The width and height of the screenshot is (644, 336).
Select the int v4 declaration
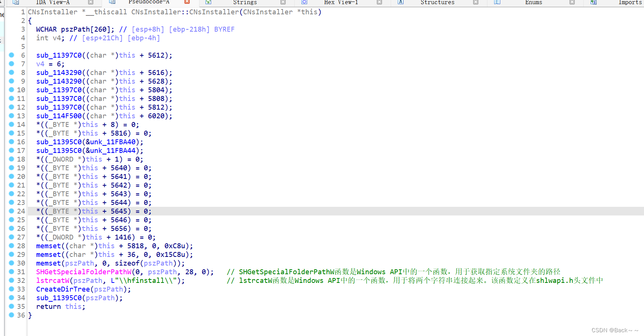click(x=50, y=38)
